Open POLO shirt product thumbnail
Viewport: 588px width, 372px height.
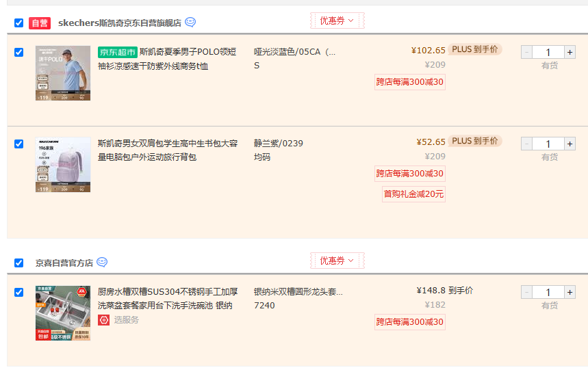[x=63, y=73]
